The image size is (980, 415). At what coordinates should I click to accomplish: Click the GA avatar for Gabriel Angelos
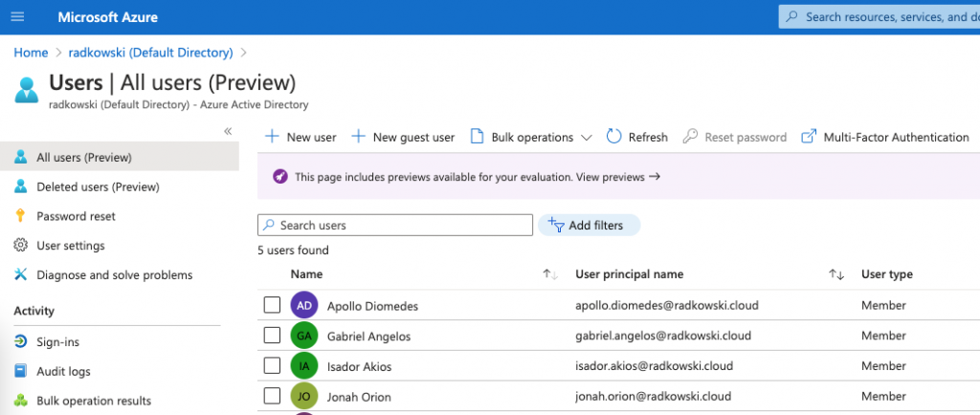point(304,336)
